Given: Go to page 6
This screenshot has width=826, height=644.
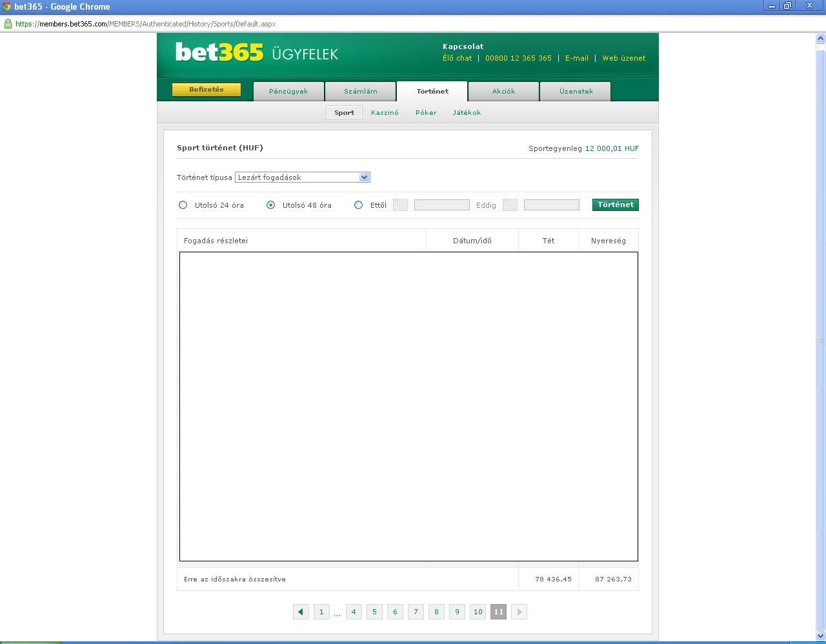Looking at the screenshot, I should coord(395,612).
